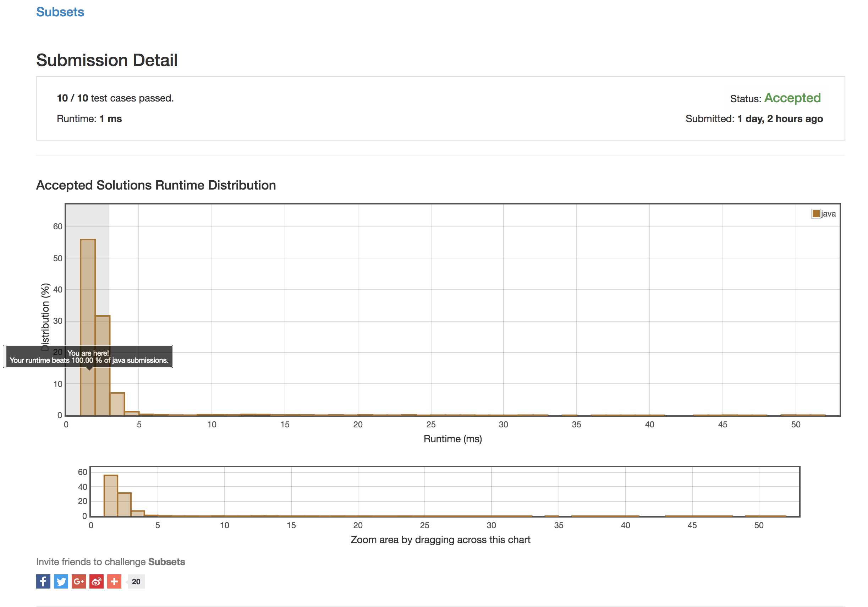The width and height of the screenshot is (868, 607).
Task: Click "Zoom area by dragging across this chart"
Action: [x=440, y=540]
